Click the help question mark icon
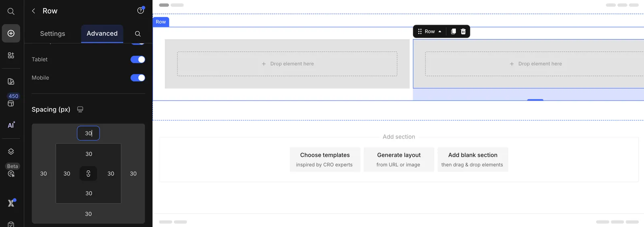 coord(140,11)
